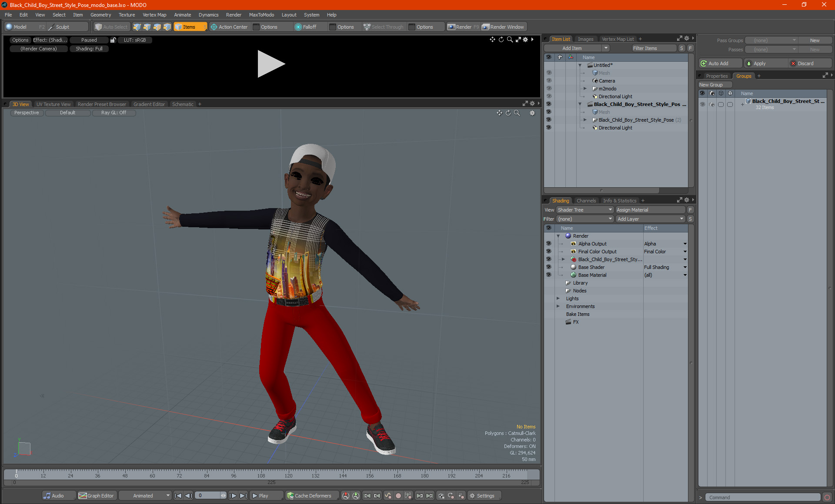
Task: Toggle visibility of Alpha Output layer
Action: (x=548, y=244)
